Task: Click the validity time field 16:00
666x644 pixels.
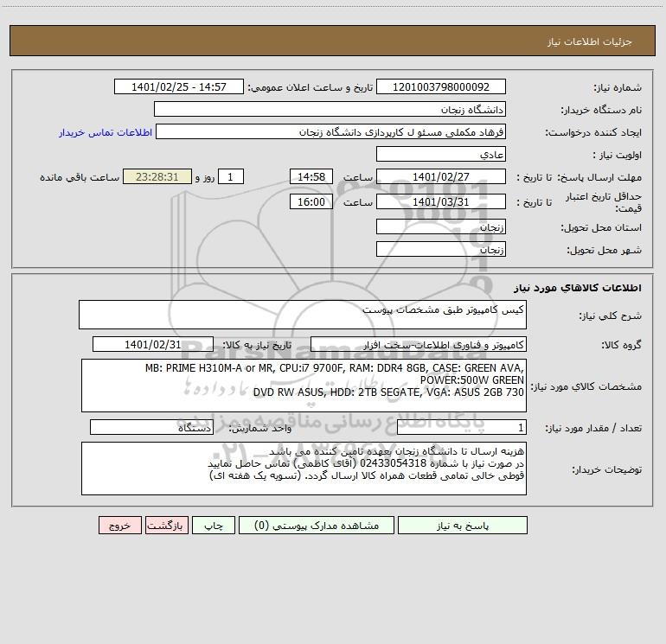Action: [x=311, y=202]
